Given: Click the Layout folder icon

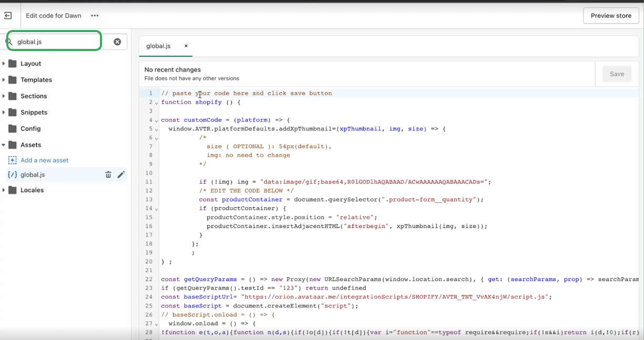Looking at the screenshot, I should [13, 64].
